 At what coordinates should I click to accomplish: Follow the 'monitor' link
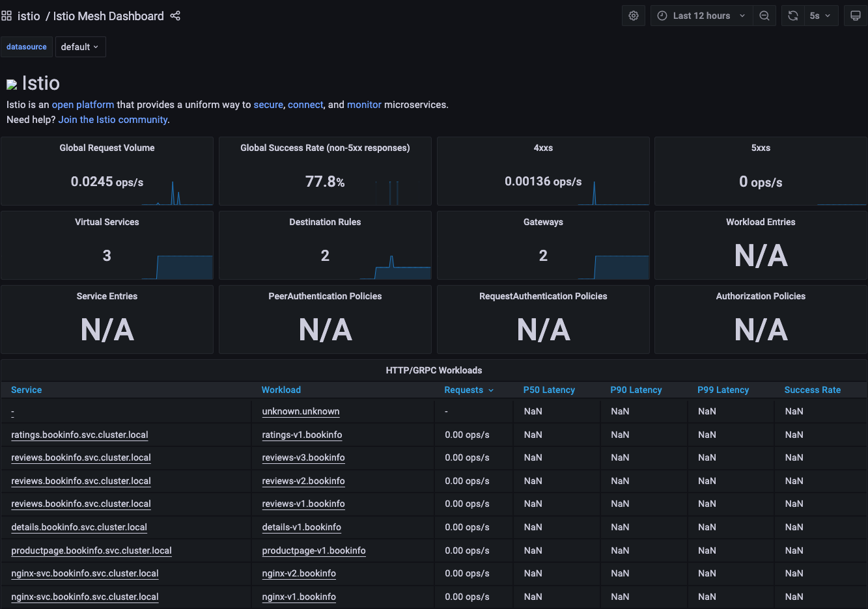pyautogui.click(x=364, y=105)
